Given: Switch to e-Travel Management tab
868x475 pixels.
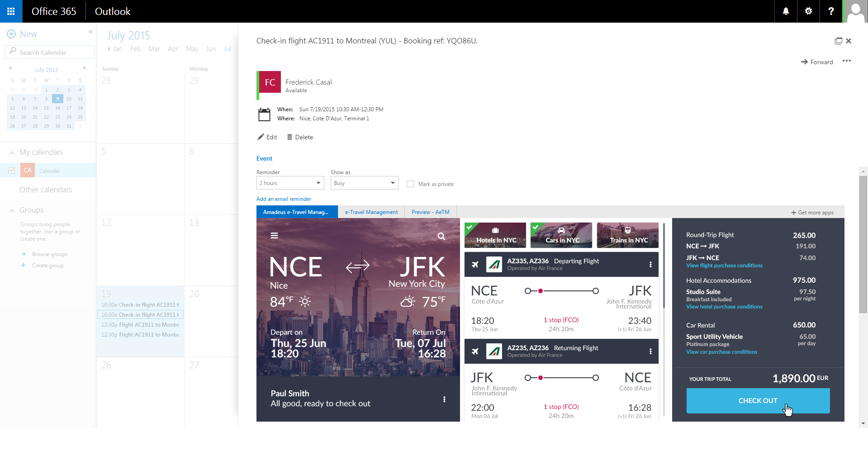Looking at the screenshot, I should tap(371, 212).
